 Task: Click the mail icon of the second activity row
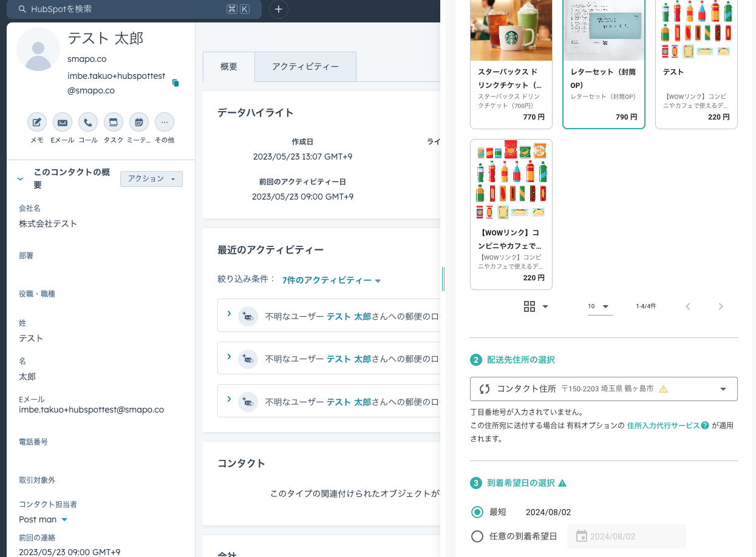(x=248, y=359)
